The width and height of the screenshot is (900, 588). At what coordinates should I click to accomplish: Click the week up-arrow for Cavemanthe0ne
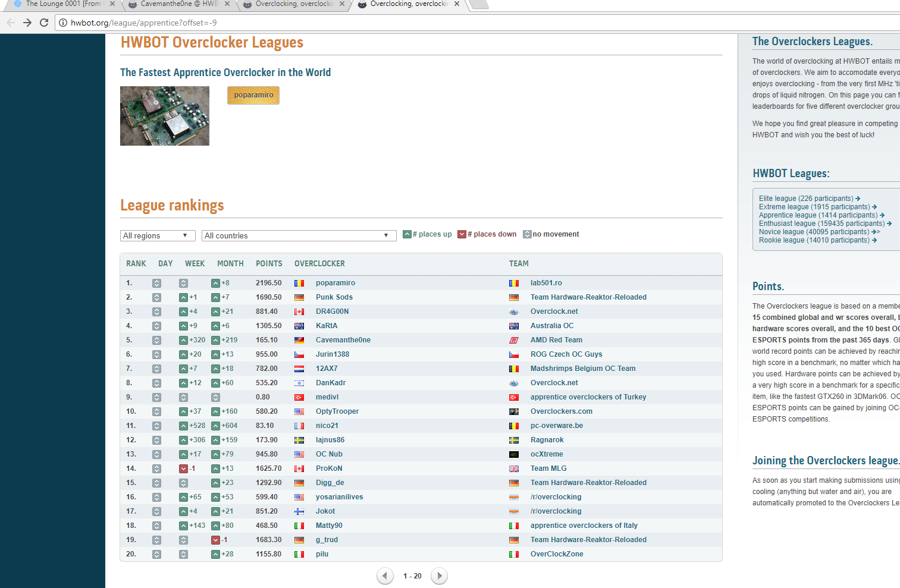tap(184, 340)
